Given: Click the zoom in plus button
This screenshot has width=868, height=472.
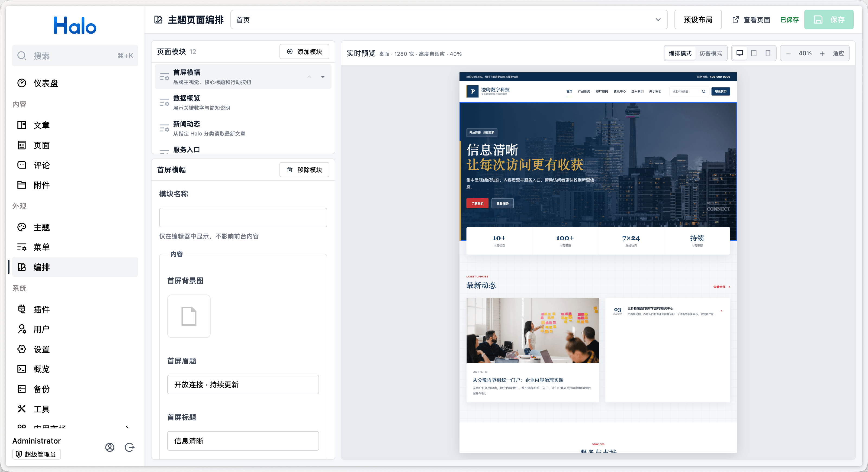Looking at the screenshot, I should (x=822, y=54).
